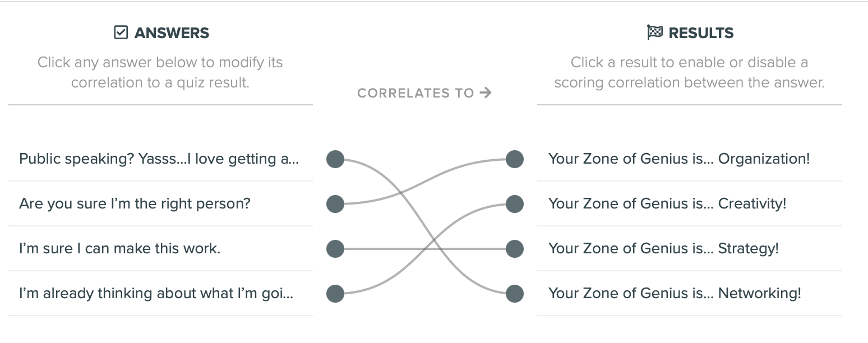868x343 pixels.
Task: Click connector dot for 'Are you sure' answer
Action: [335, 204]
